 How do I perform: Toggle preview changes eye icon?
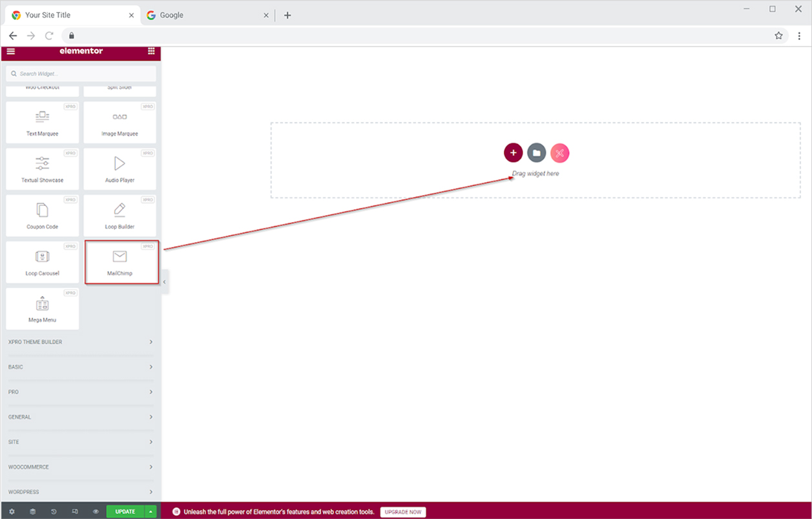click(x=96, y=512)
